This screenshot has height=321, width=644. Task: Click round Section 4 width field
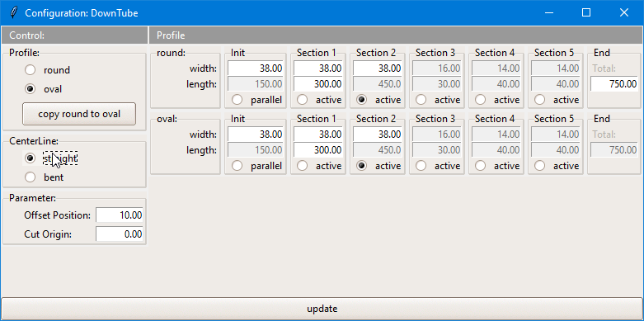(496, 68)
